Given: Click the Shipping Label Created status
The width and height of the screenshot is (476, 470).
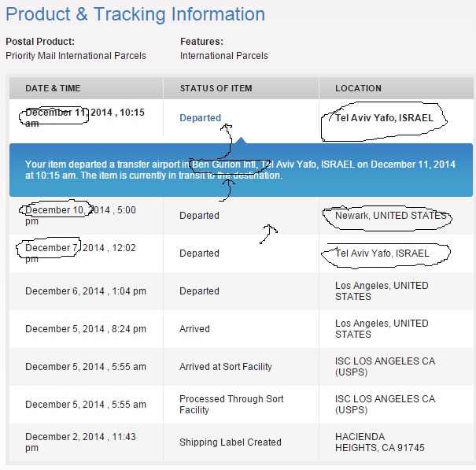Looking at the screenshot, I should (x=230, y=442).
